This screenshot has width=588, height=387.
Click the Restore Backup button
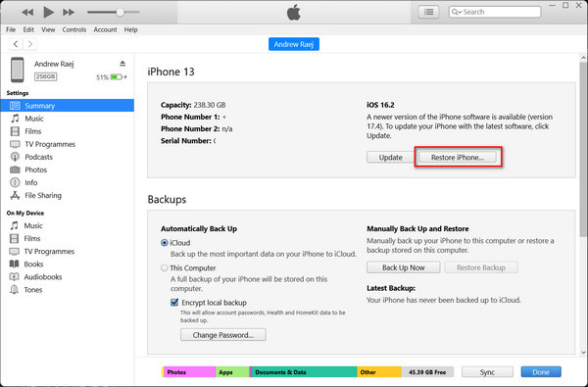[x=481, y=267]
